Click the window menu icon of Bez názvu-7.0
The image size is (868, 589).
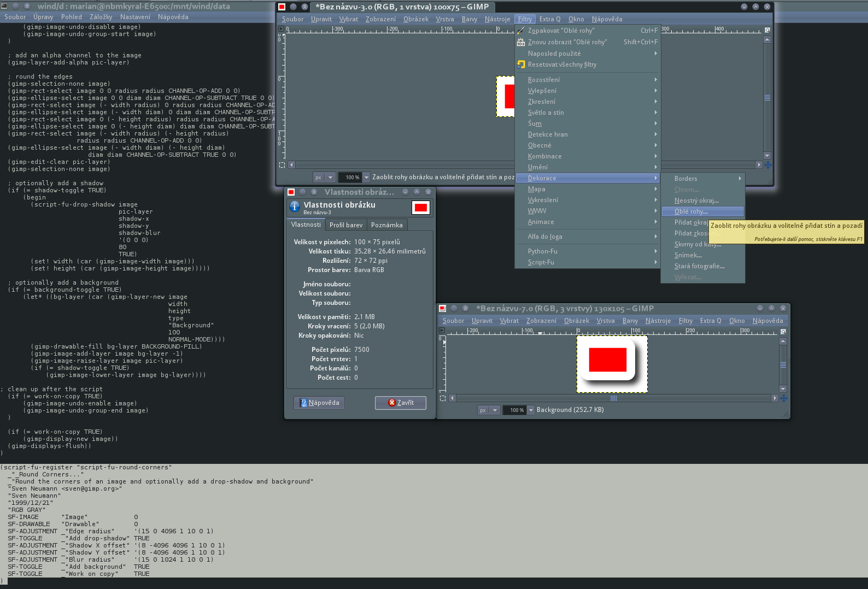click(443, 308)
